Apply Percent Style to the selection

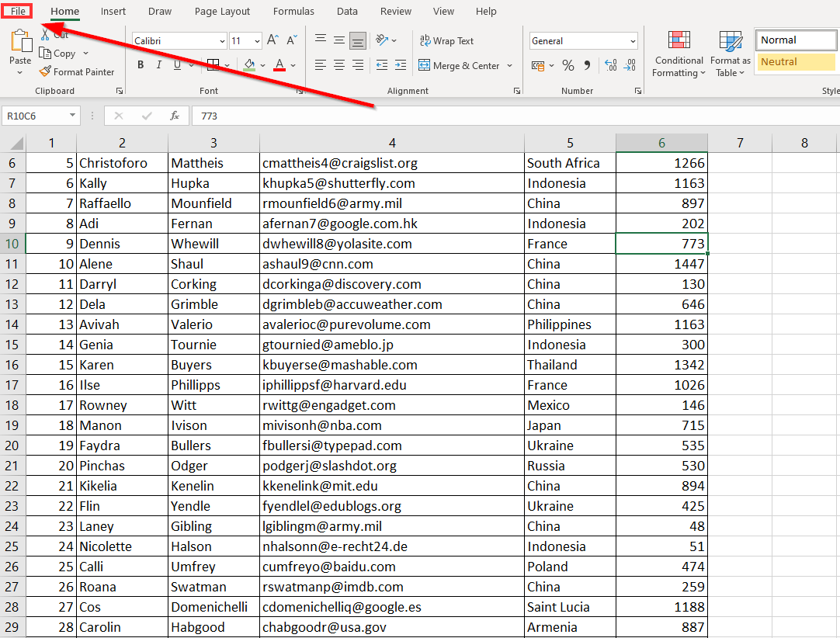(x=568, y=65)
